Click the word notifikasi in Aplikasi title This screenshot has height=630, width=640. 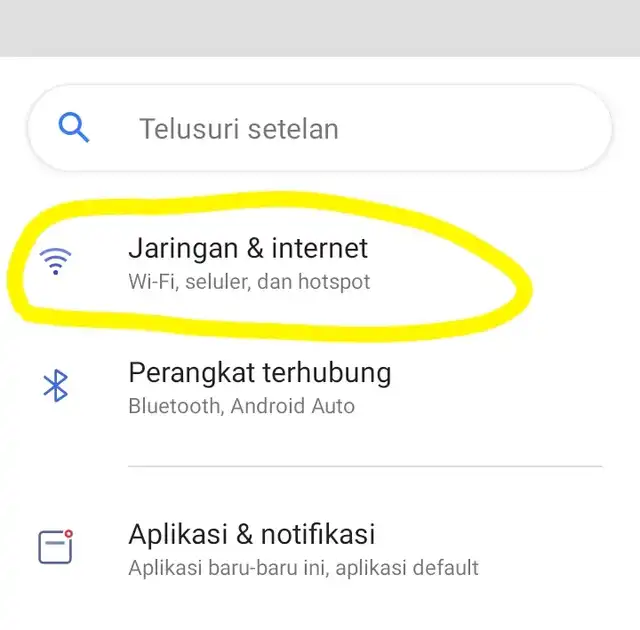click(x=318, y=534)
